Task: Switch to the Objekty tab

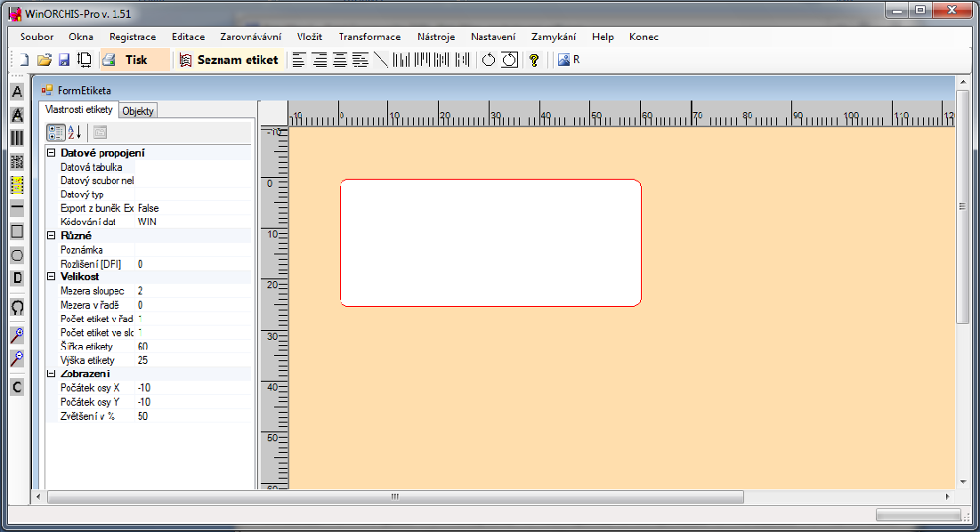Action: point(137,111)
